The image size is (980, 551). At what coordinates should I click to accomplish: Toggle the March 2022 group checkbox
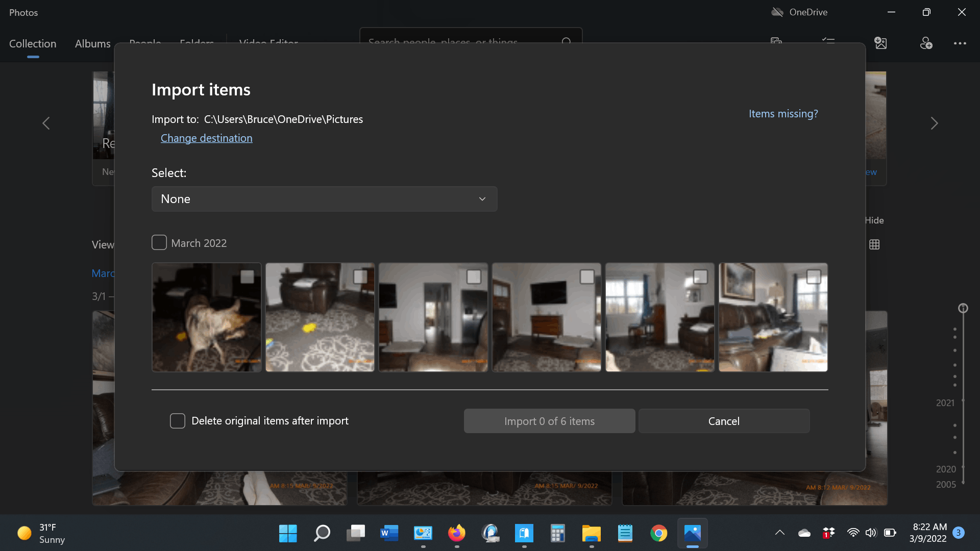pyautogui.click(x=159, y=242)
